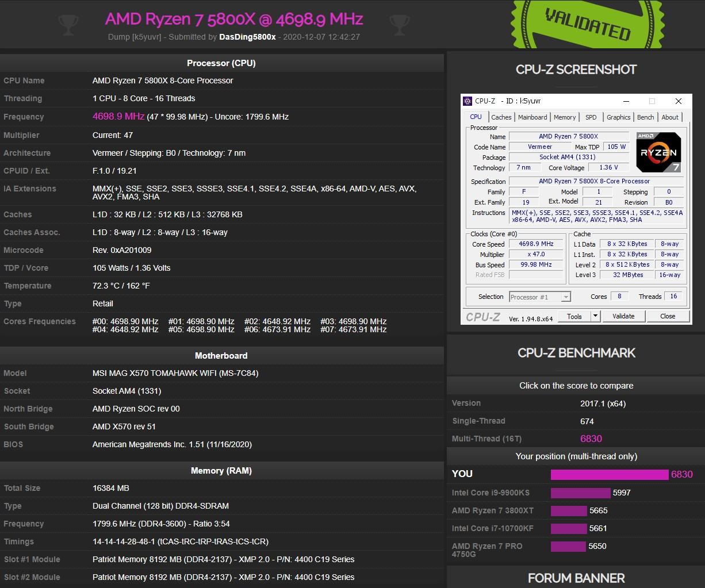Click the Memory (RAM) section header

tap(221, 471)
